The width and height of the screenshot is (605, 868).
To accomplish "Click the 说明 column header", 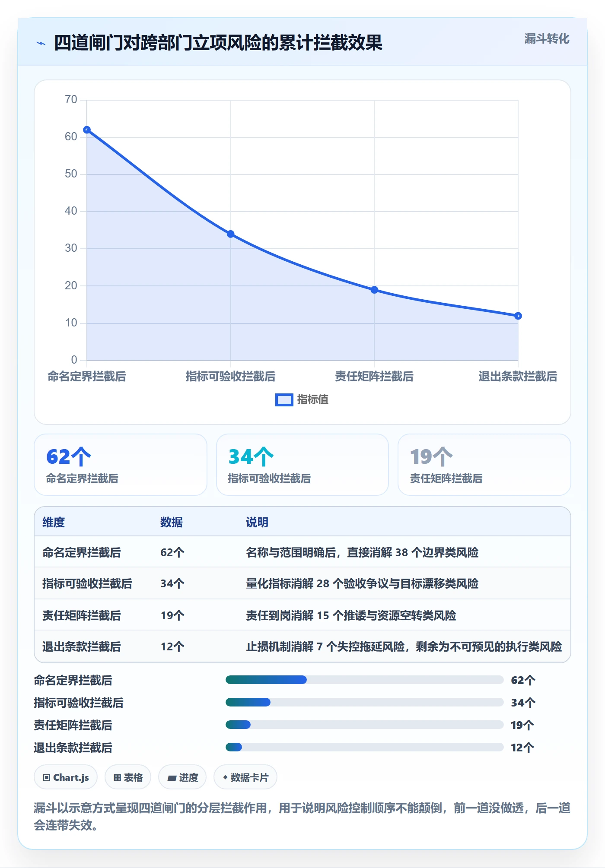I will [x=257, y=522].
